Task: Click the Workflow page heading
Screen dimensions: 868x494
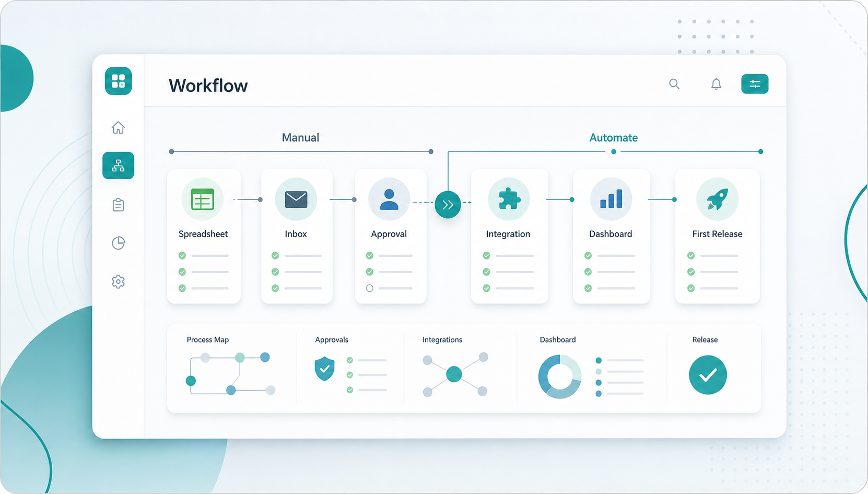Action: click(x=208, y=86)
